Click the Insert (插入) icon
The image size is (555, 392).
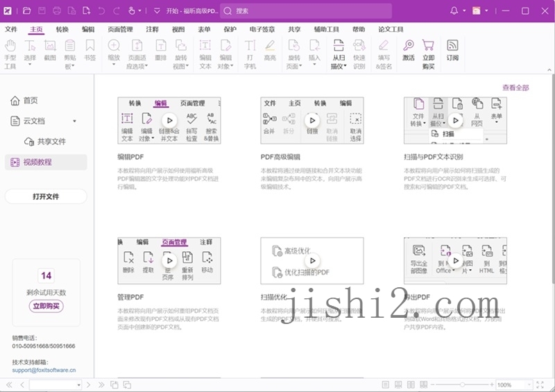coord(314,46)
